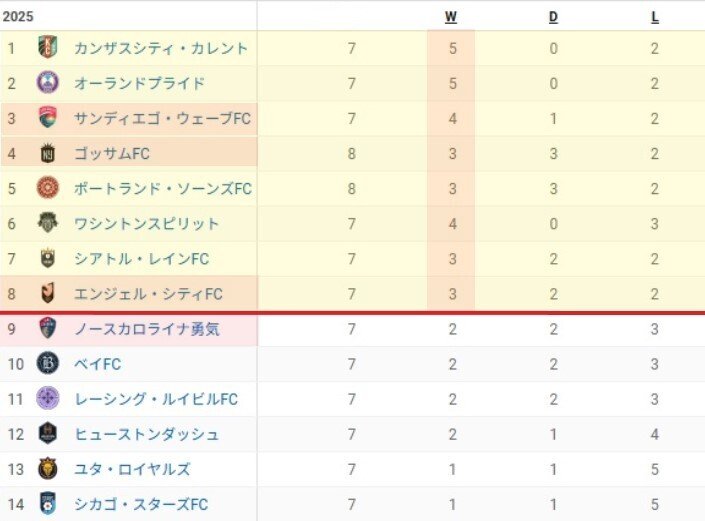Click the Racing Louisville FC crest
This screenshot has height=521, width=705.
47,399
